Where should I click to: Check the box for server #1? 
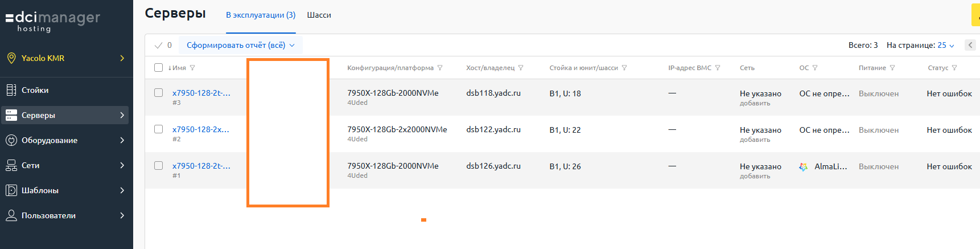pos(159,166)
